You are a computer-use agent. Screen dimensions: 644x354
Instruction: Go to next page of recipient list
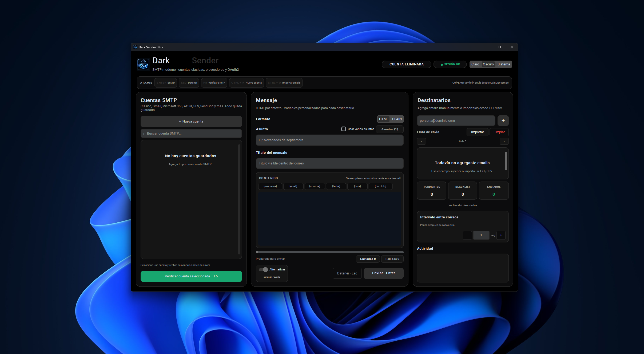click(504, 141)
